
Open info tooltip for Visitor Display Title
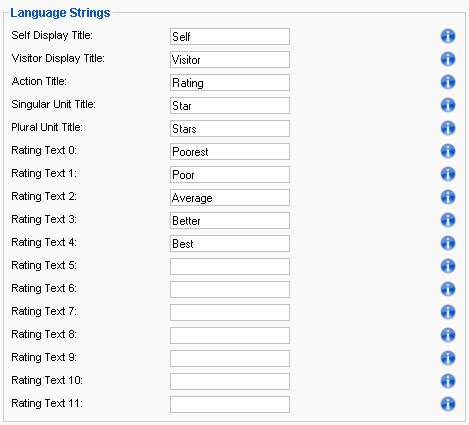pos(448,59)
